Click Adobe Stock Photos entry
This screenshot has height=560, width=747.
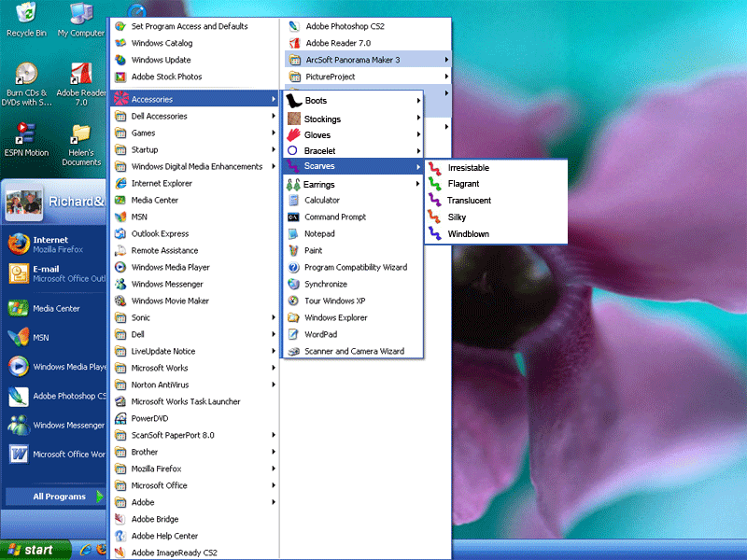pyautogui.click(x=194, y=77)
